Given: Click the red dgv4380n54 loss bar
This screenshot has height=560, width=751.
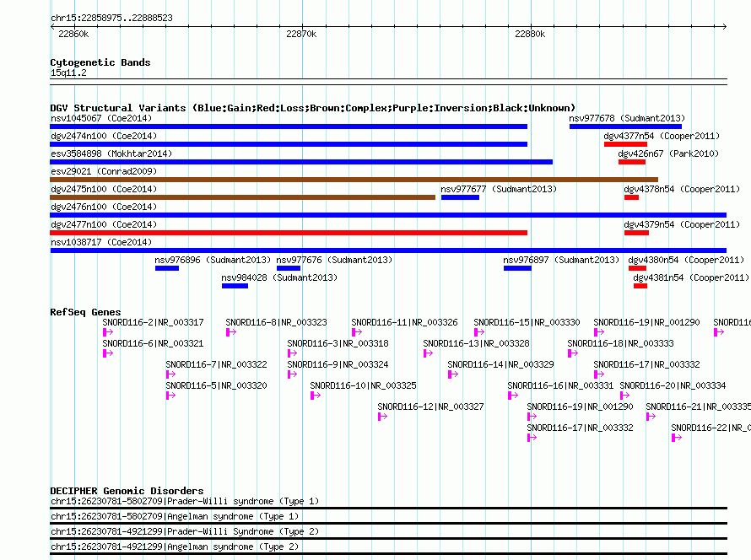Looking at the screenshot, I should click(x=637, y=268).
